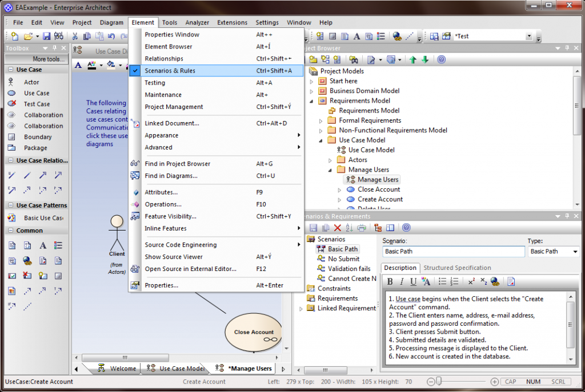Screen dimensions: 585x392
Task: Click the red Delete scenario icon
Action: [338, 228]
